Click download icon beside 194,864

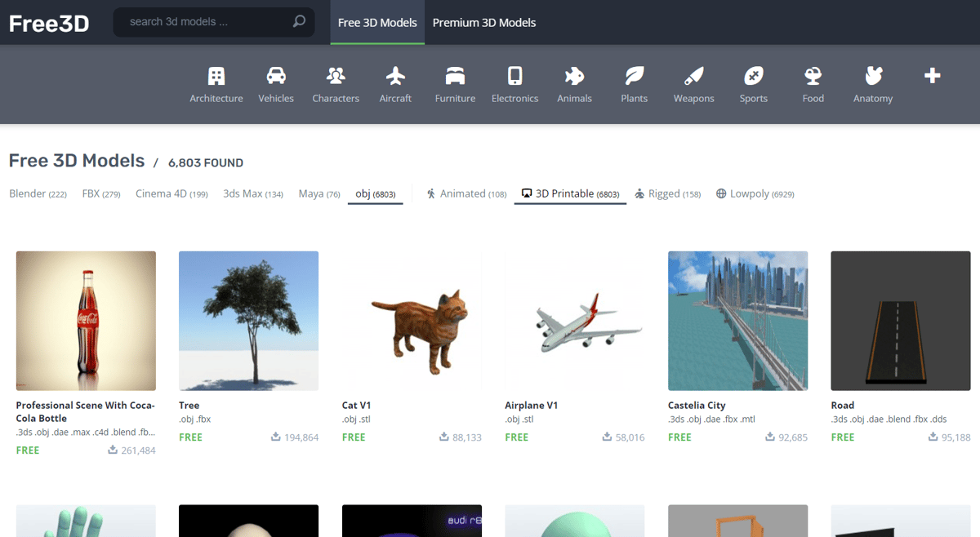pyautogui.click(x=276, y=437)
